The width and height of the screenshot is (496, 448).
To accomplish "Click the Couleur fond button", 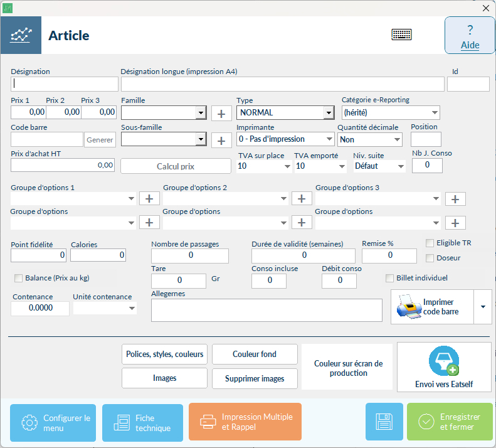I will (255, 354).
